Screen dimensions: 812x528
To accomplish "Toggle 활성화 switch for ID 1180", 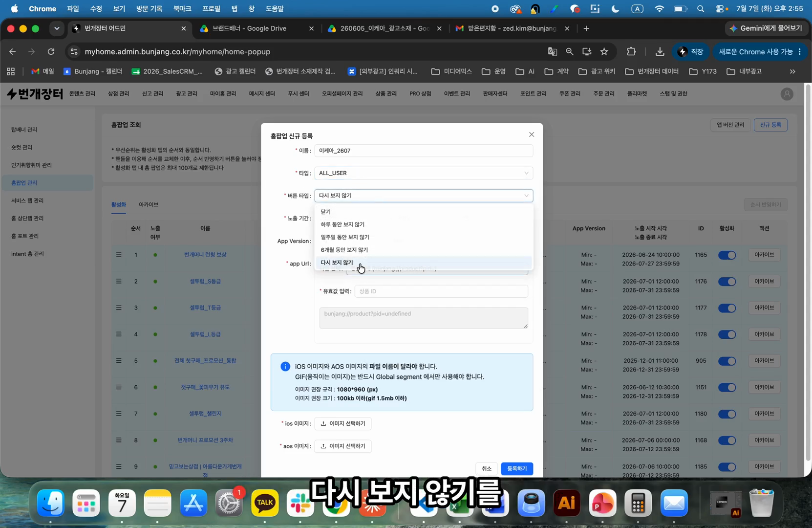I will 727,414.
